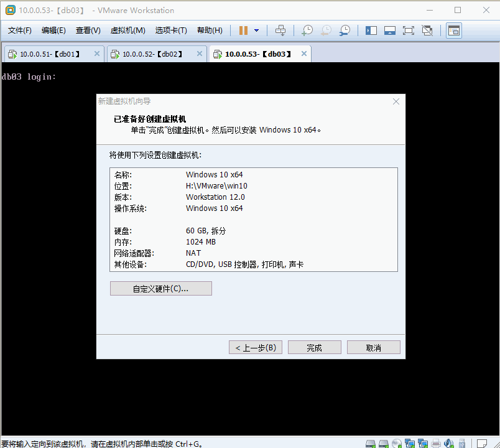Close the db01 tab

pos(97,54)
